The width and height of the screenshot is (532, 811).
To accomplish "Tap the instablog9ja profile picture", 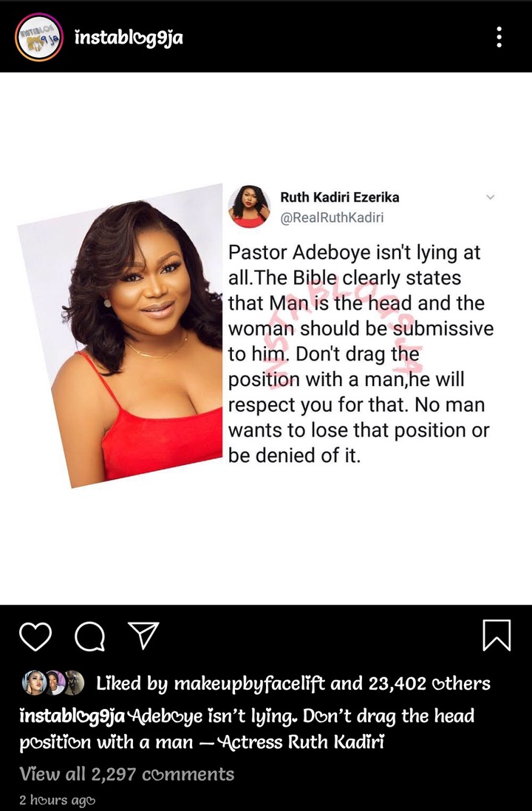I will (x=39, y=38).
